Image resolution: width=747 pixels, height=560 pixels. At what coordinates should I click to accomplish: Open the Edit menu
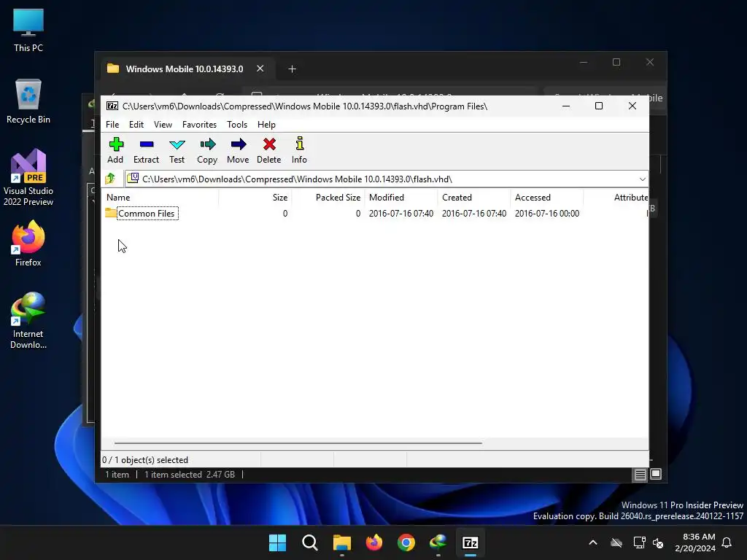[x=136, y=124]
